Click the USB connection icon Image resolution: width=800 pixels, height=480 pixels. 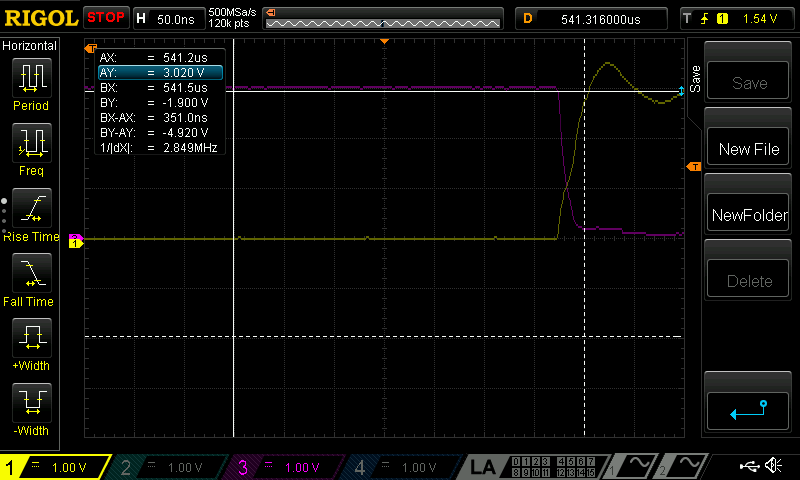(749, 466)
